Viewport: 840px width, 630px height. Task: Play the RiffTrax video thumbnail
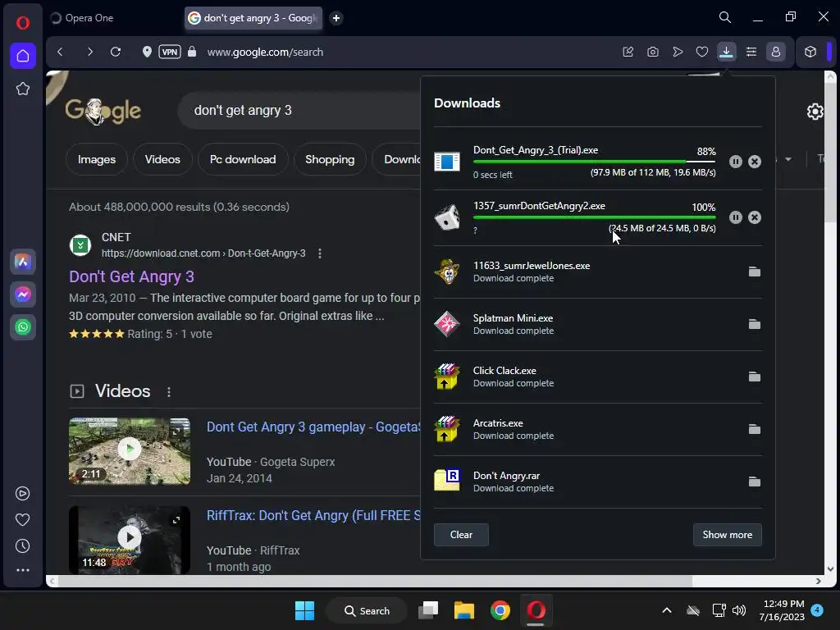[130, 539]
